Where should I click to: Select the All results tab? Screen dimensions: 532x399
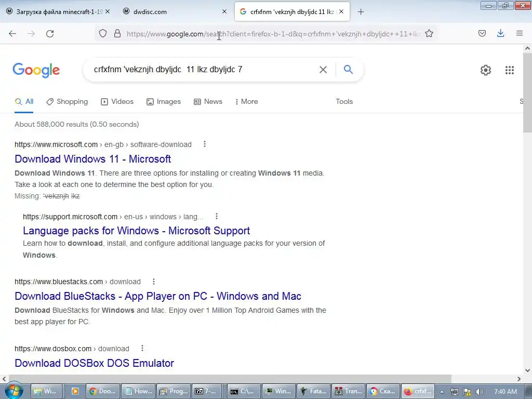click(x=24, y=102)
